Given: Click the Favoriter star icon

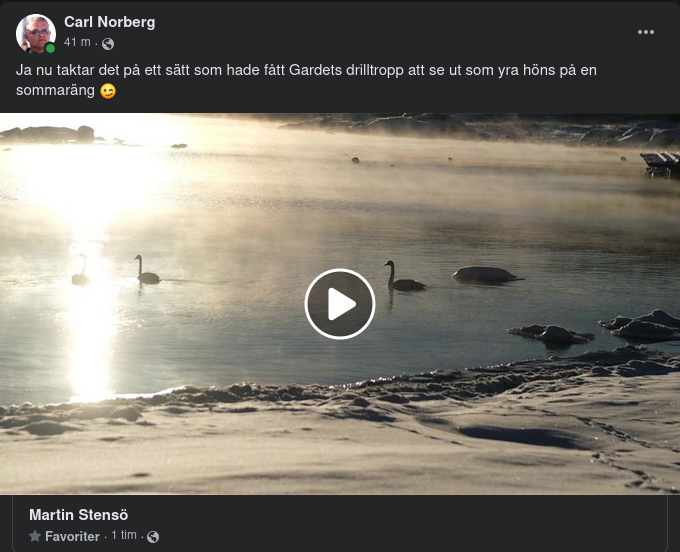Looking at the screenshot, I should click(35, 537).
